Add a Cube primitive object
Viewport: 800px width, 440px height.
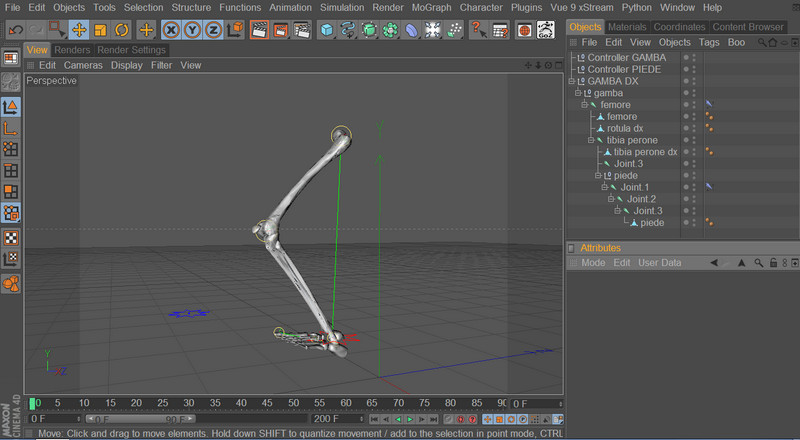pos(327,30)
